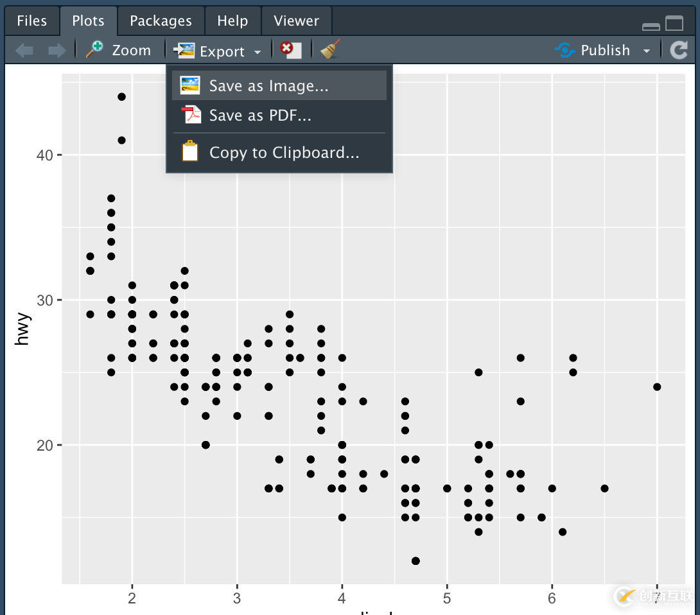Collapse the Export dropdown arrow

258,52
